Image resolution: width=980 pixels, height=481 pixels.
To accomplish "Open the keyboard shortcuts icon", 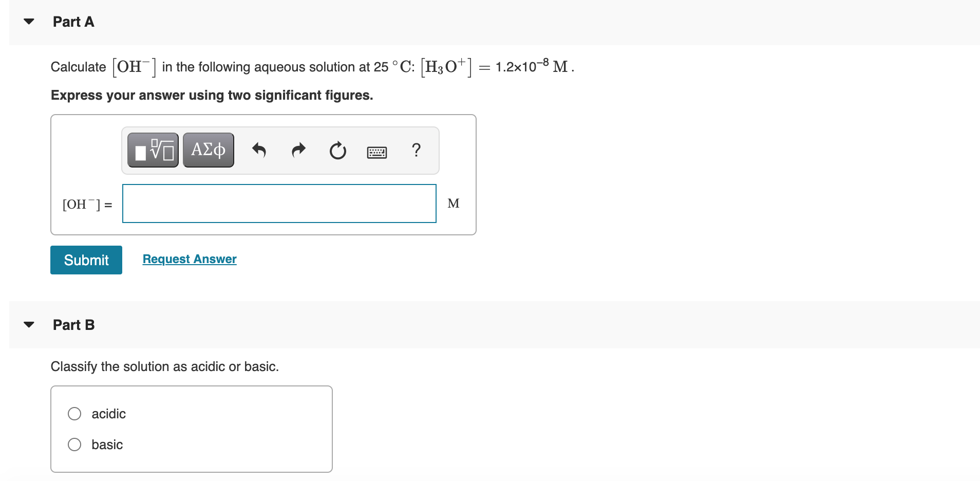I will coord(376,152).
